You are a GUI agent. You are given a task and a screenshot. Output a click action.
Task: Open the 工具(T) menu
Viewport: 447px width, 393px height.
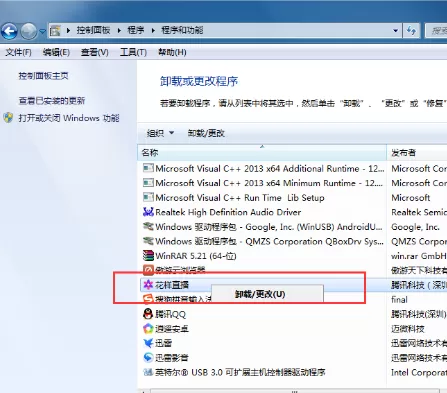[x=133, y=52]
